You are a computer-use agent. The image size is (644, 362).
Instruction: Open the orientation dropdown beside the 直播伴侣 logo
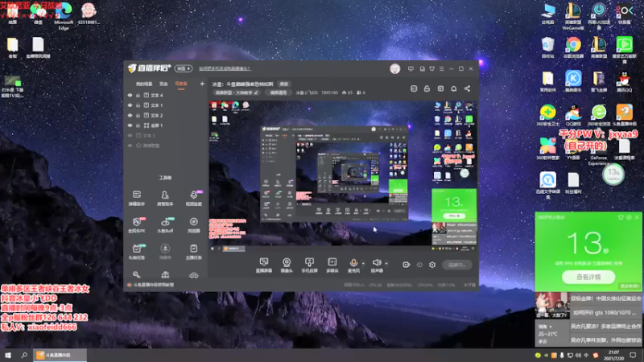[184, 68]
